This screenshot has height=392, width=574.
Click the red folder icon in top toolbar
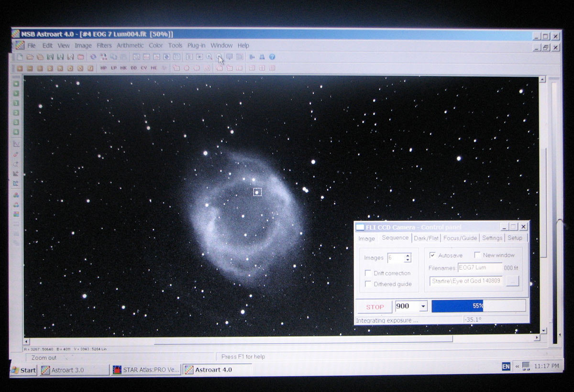coord(80,57)
